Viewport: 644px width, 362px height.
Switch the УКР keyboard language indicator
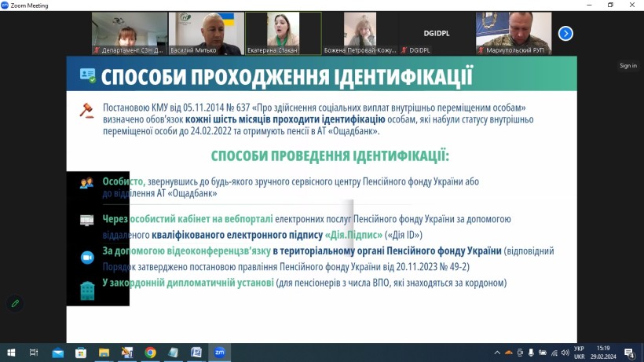[579, 353]
